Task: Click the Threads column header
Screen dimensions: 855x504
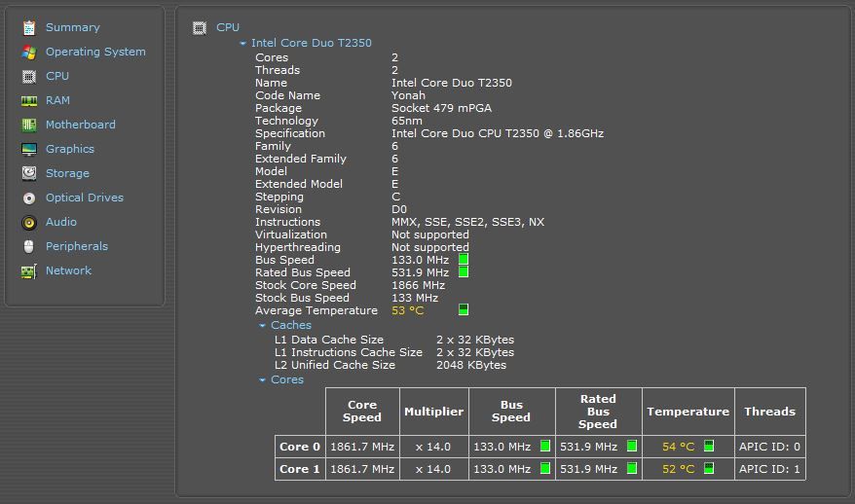Action: point(770,412)
